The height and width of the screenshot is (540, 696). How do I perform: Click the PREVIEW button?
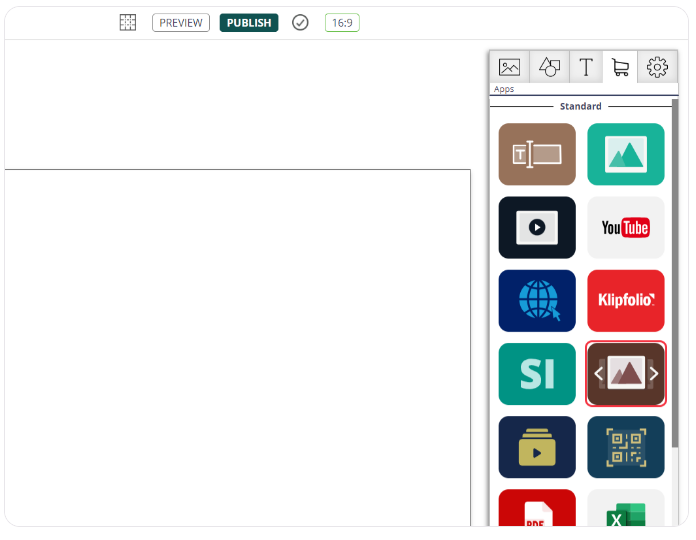[181, 23]
